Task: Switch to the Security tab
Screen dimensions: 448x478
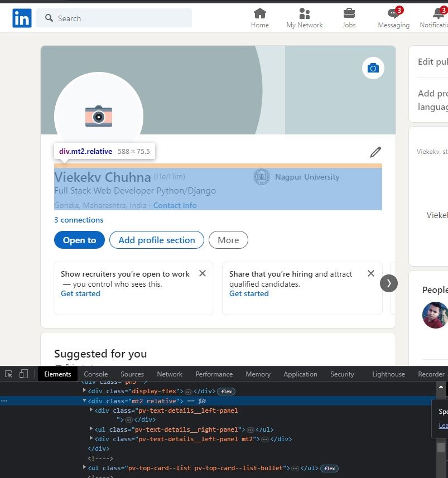Action: (342, 374)
